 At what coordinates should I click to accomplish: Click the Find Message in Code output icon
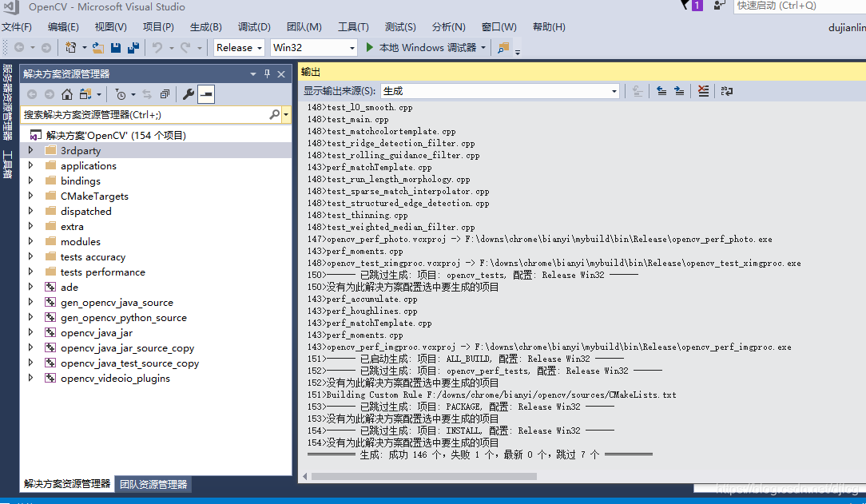click(638, 91)
